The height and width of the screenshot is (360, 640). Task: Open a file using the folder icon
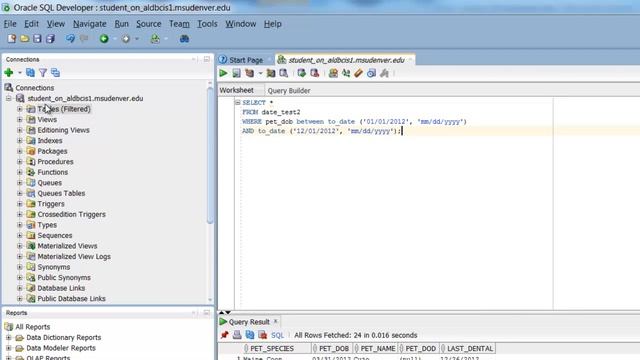(24, 39)
